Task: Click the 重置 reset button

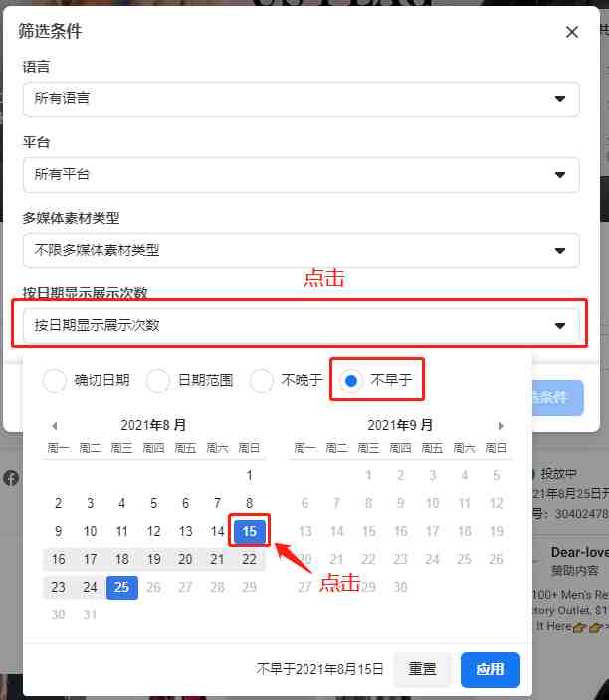Action: [x=422, y=669]
